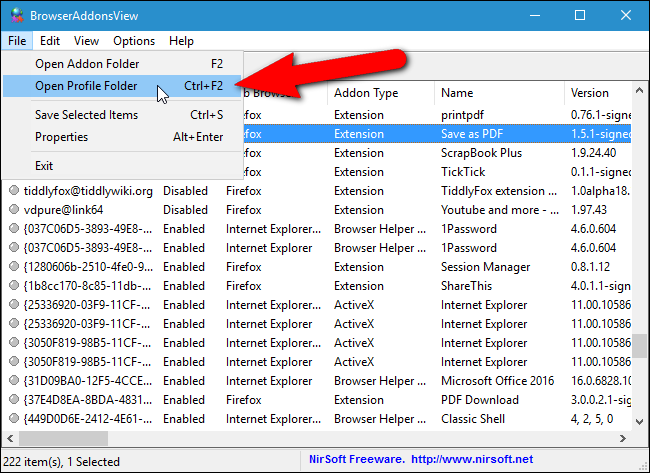Click the Enabled status of {1280606b-2510-4fe0-9...
The image size is (650, 473).
(184, 267)
